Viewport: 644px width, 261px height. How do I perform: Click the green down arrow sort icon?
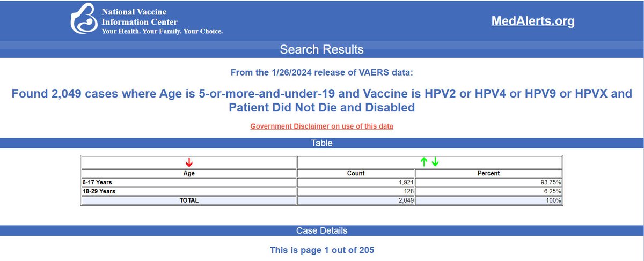point(435,162)
